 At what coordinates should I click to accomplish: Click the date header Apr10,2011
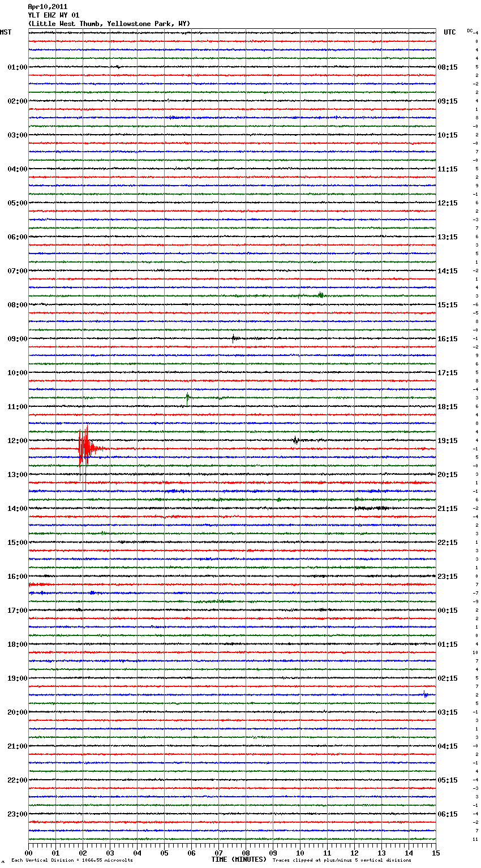tap(48, 7)
